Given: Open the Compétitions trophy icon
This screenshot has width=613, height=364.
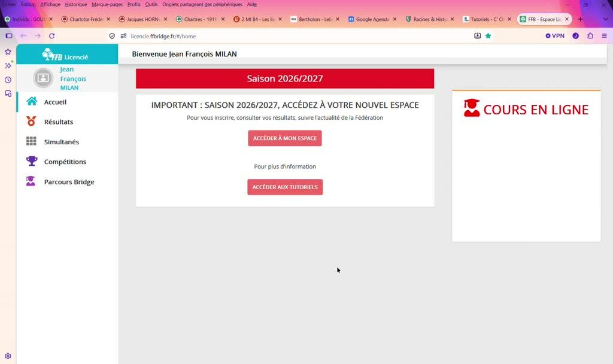Looking at the screenshot, I should point(32,161).
